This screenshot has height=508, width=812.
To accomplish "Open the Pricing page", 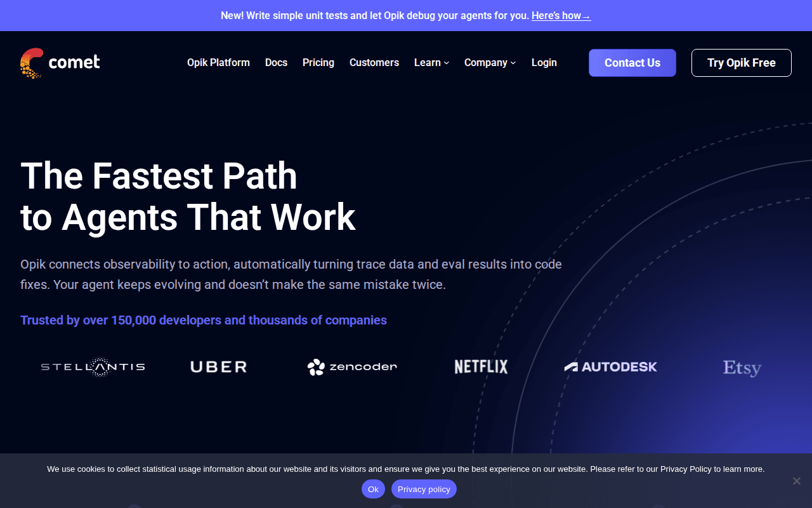I will [x=318, y=63].
